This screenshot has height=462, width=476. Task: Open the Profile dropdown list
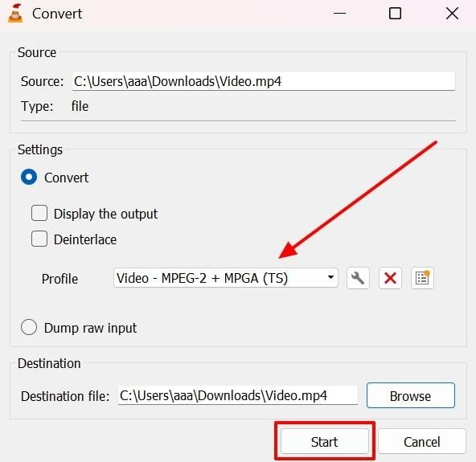[x=226, y=278]
